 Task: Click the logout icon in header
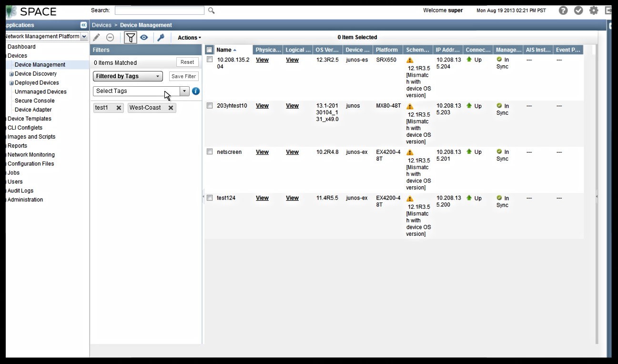tap(608, 10)
